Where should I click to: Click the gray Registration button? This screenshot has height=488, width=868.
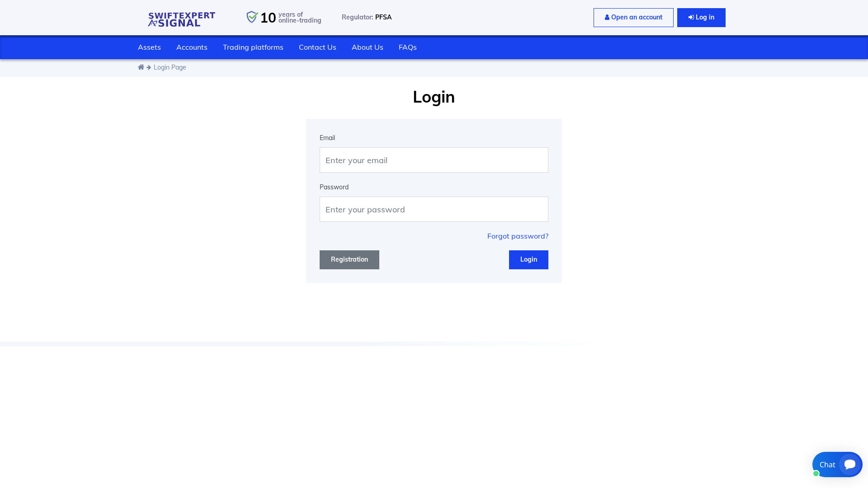pos(349,260)
